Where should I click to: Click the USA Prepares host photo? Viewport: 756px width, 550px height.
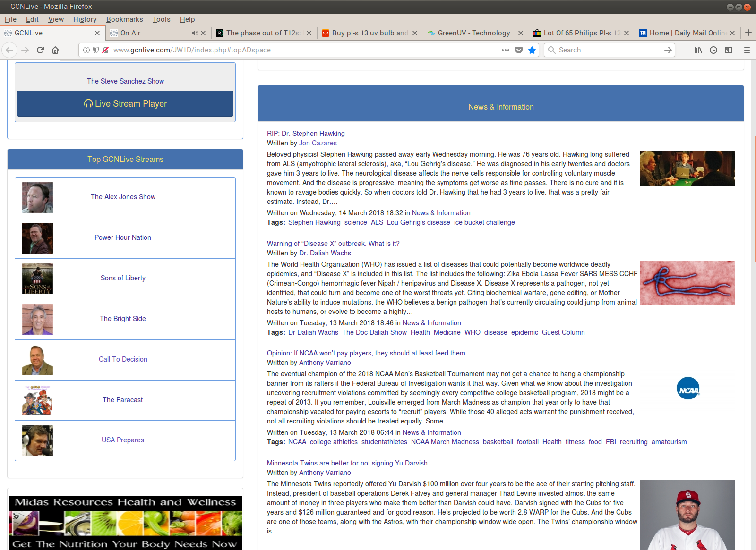[37, 441]
